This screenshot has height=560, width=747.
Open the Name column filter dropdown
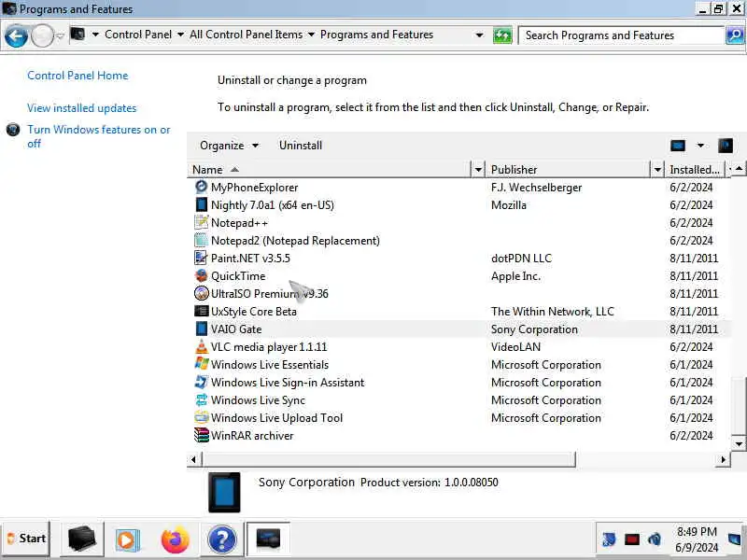pos(478,169)
